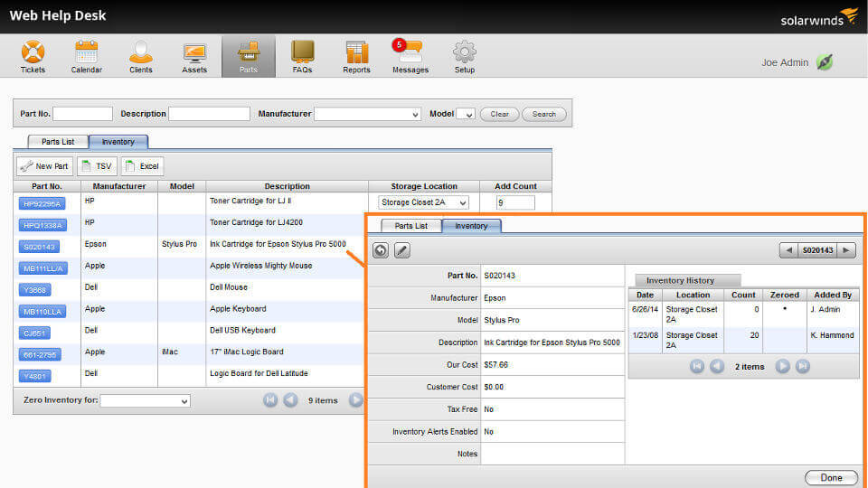Open the Manufacturer dropdown
The image size is (868, 488).
(368, 114)
